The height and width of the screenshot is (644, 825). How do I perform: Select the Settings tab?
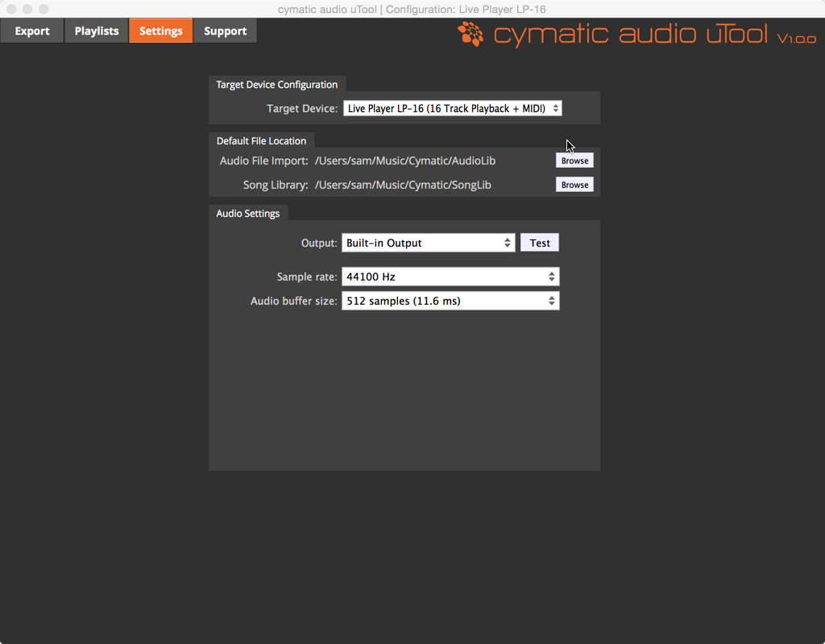coord(160,31)
